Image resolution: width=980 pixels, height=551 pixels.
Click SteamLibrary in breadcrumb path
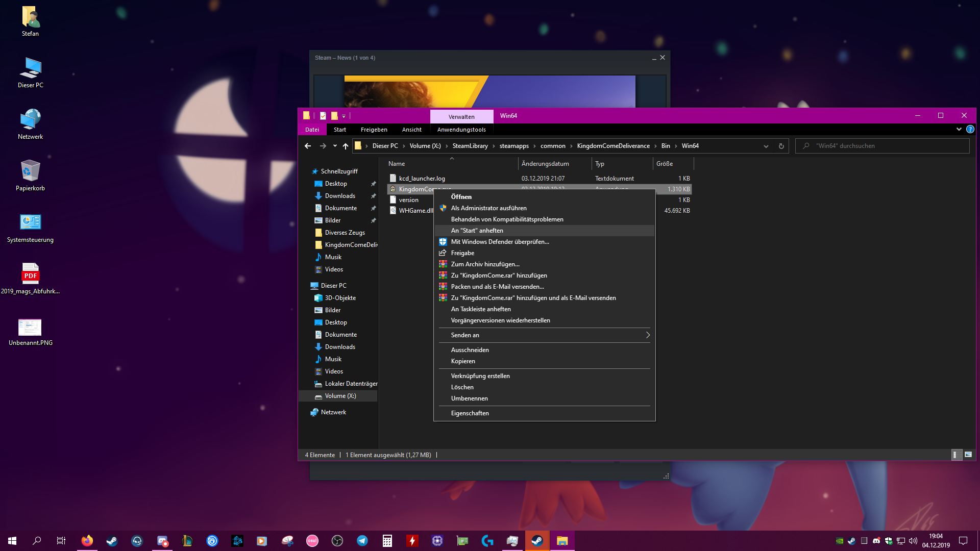(x=470, y=146)
